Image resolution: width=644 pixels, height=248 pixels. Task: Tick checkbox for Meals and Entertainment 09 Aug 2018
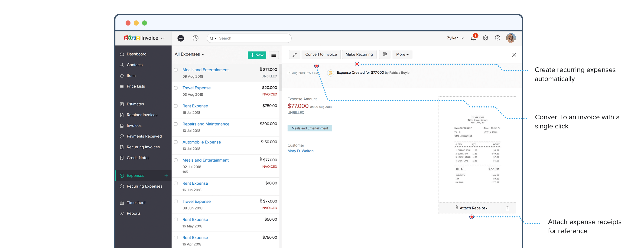tap(176, 70)
